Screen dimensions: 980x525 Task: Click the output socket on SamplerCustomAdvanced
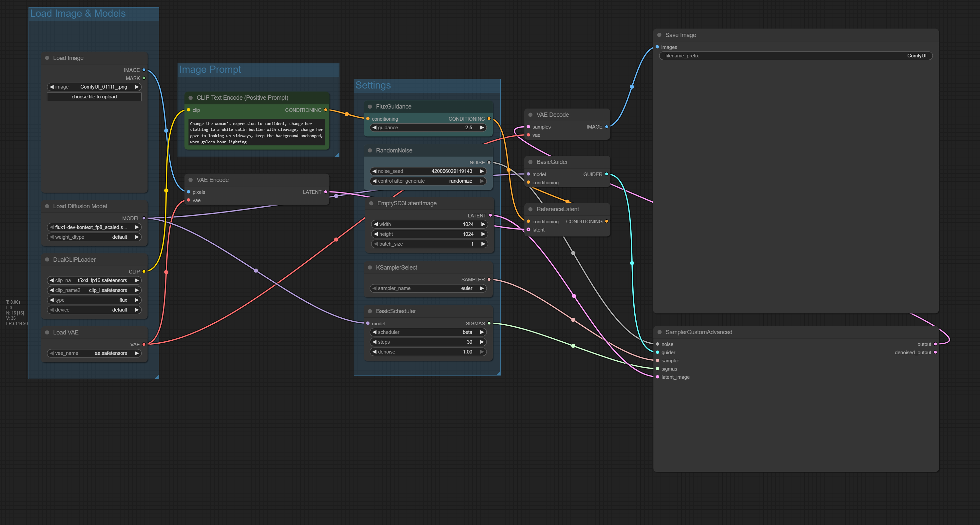(935, 344)
